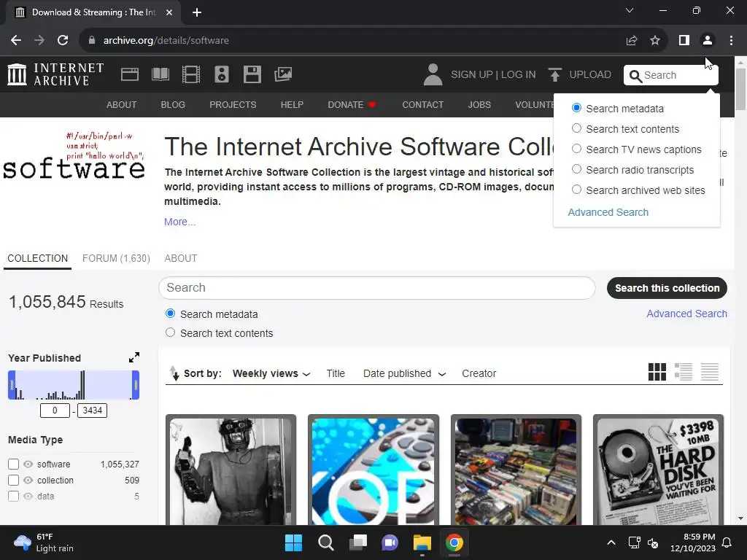
Task: Toggle eye icon next to software
Action: pyautogui.click(x=28, y=464)
